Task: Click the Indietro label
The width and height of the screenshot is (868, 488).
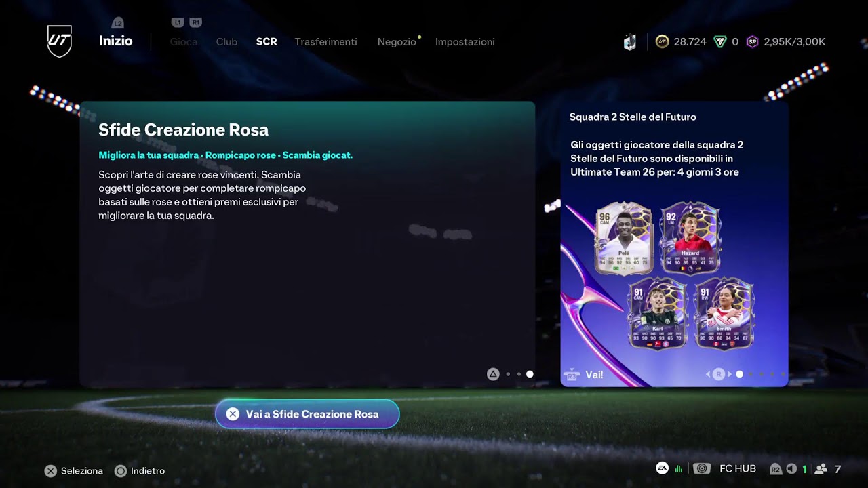Action: pos(148,471)
